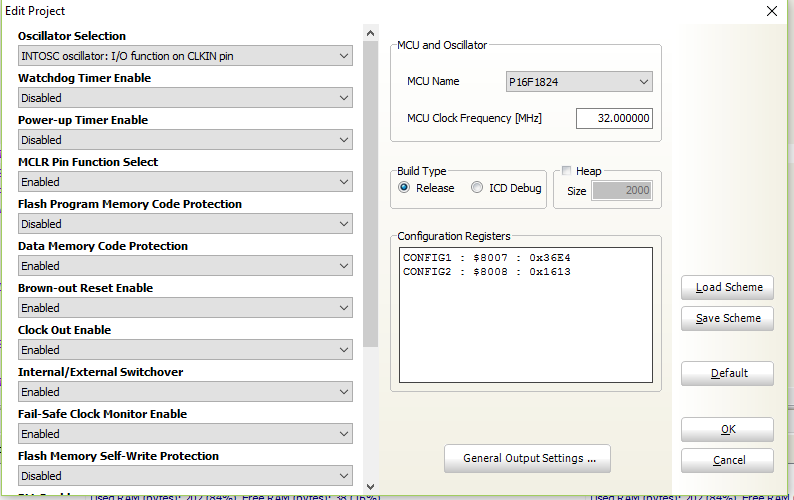Cancel the Edit Project dialog

[727, 460]
